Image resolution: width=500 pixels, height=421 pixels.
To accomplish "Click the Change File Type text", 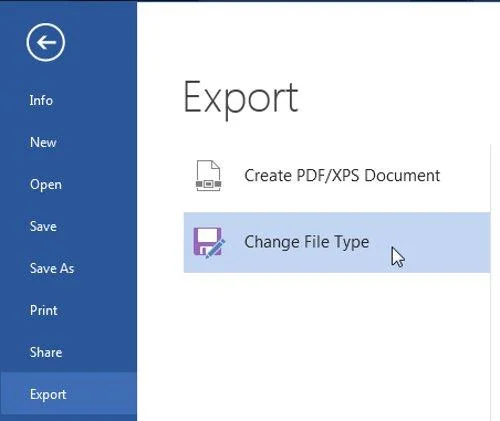I will click(307, 242).
